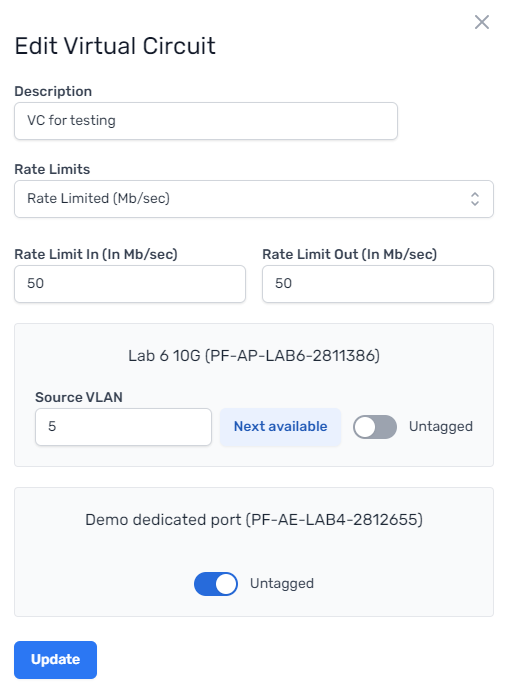This screenshot has height=689, width=506.
Task: Focus the Description field with VC for testing
Action: [x=206, y=121]
